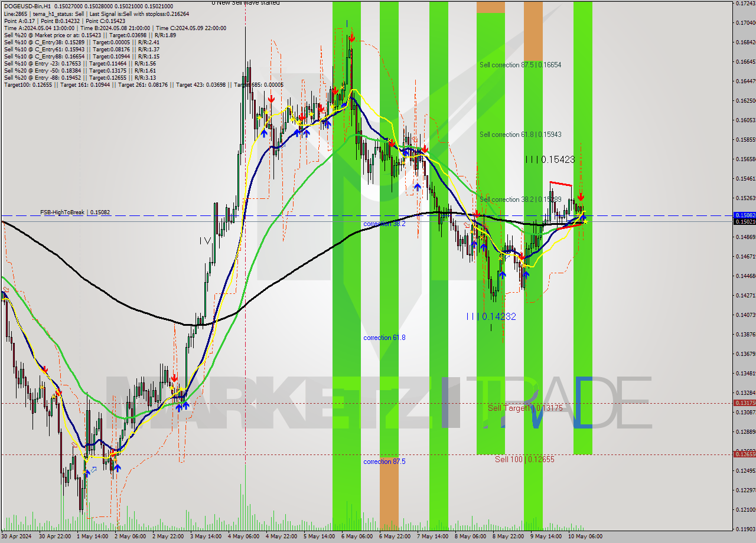
Task: Click the 0.11903 price axis value
Action: click(x=745, y=529)
